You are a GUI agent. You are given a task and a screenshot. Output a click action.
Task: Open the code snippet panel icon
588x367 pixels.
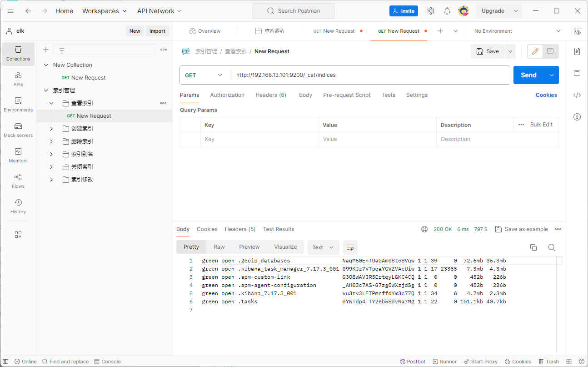(577, 95)
